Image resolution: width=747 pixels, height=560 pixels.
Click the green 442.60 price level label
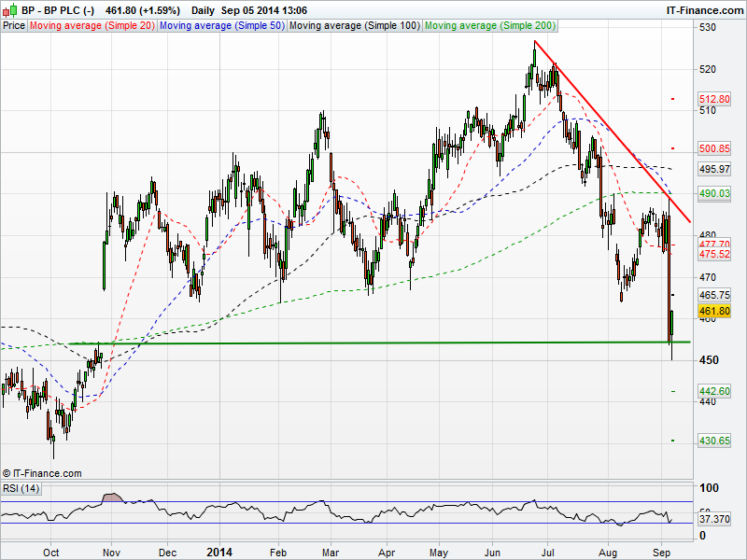713,391
